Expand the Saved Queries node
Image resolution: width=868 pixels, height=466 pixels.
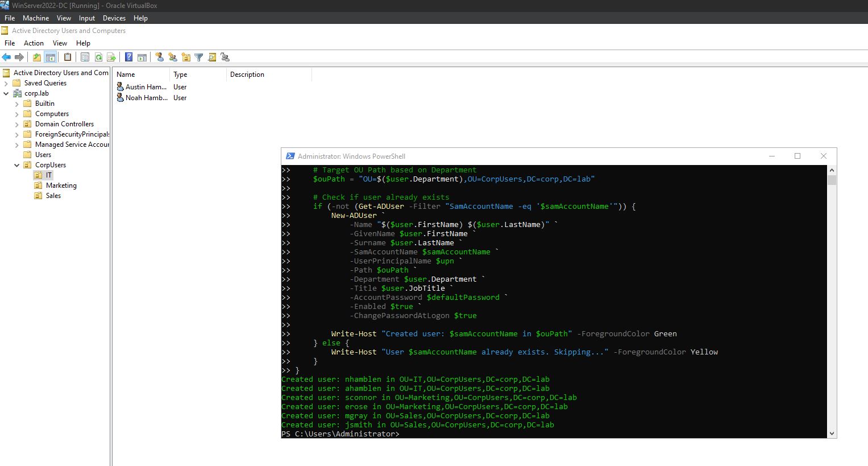tap(6, 83)
